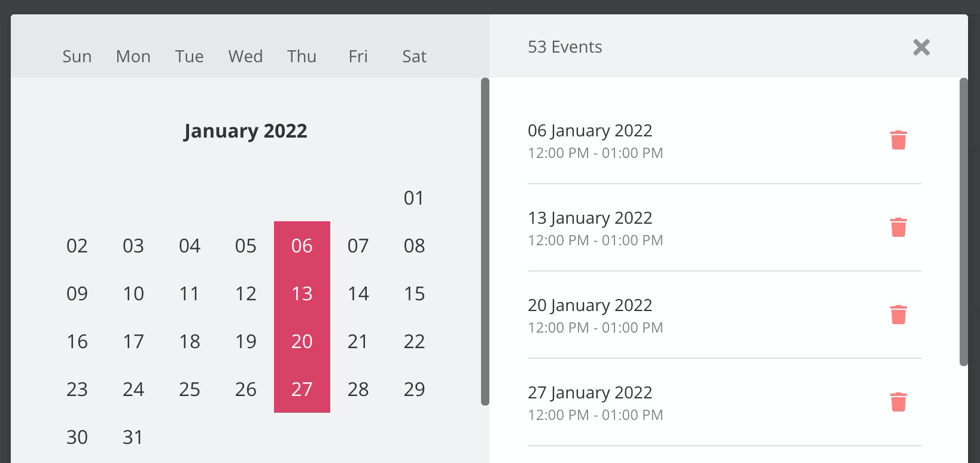980x463 pixels.
Task: Click the January 2022 month title
Action: coord(246,130)
